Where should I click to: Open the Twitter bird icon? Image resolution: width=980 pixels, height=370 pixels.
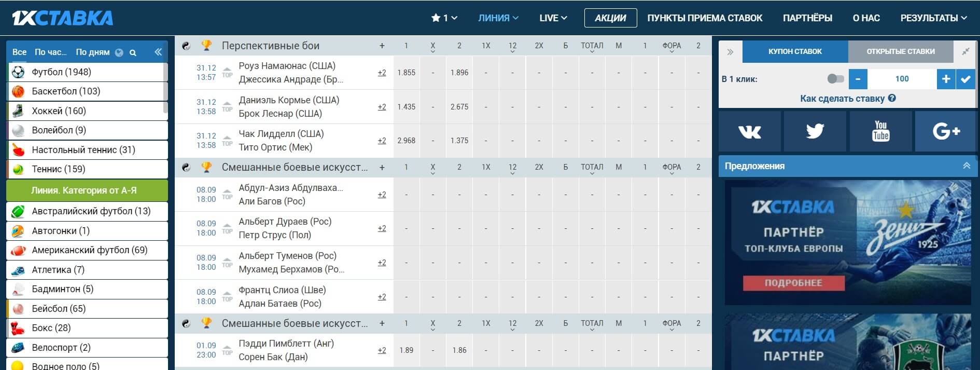pyautogui.click(x=815, y=132)
